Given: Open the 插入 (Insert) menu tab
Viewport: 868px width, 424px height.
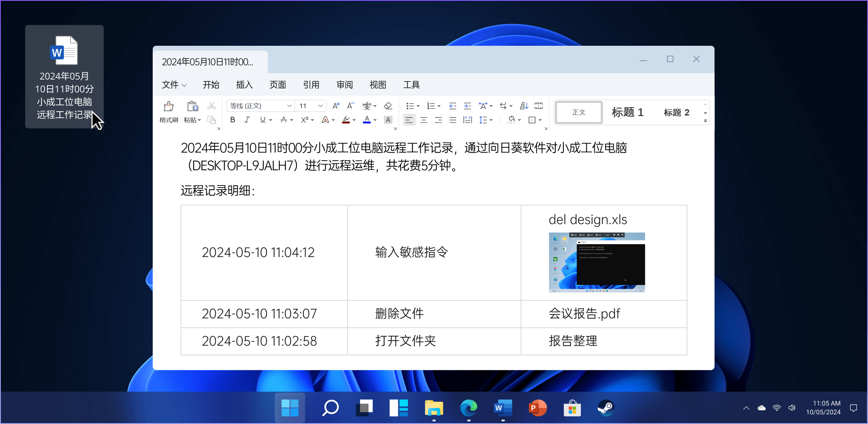Looking at the screenshot, I should coord(244,85).
